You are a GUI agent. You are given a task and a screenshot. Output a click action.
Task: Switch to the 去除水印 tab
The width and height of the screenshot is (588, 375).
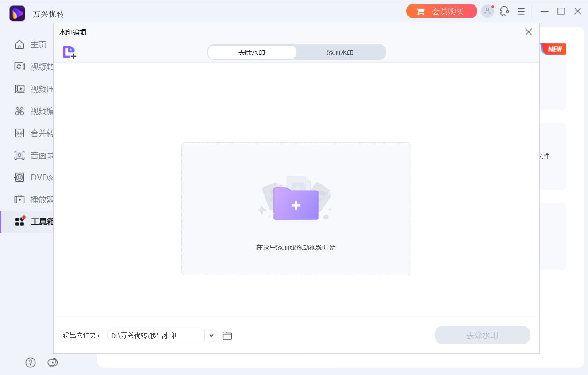click(252, 52)
